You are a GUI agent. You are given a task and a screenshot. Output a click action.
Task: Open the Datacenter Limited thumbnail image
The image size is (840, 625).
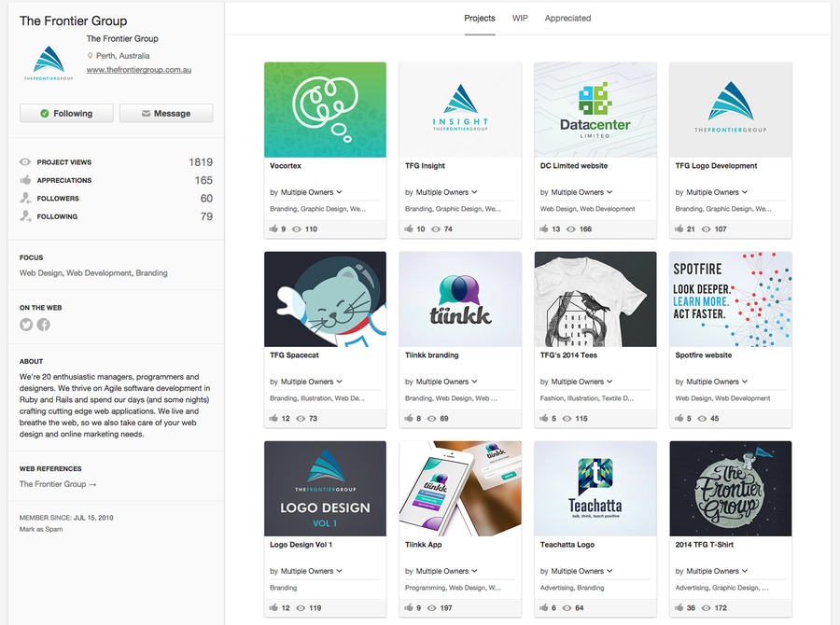[x=595, y=110]
